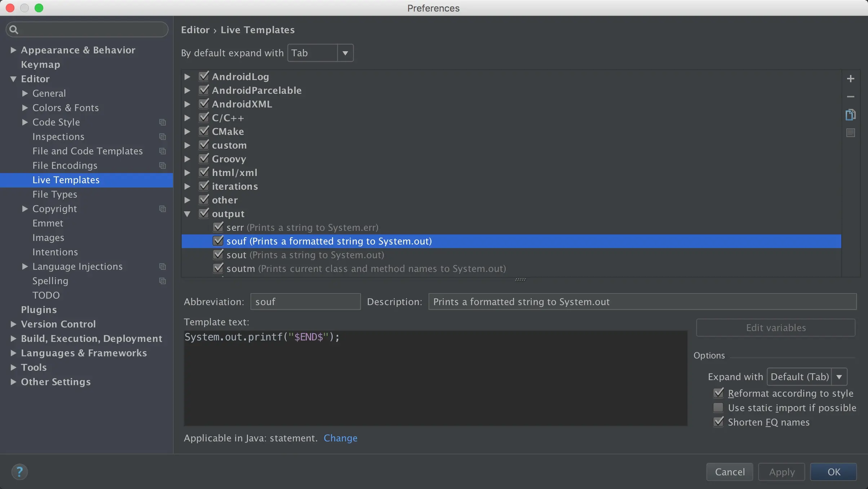The width and height of the screenshot is (868, 489).
Task: Disable the AndroidLog template group checkbox
Action: (x=204, y=76)
